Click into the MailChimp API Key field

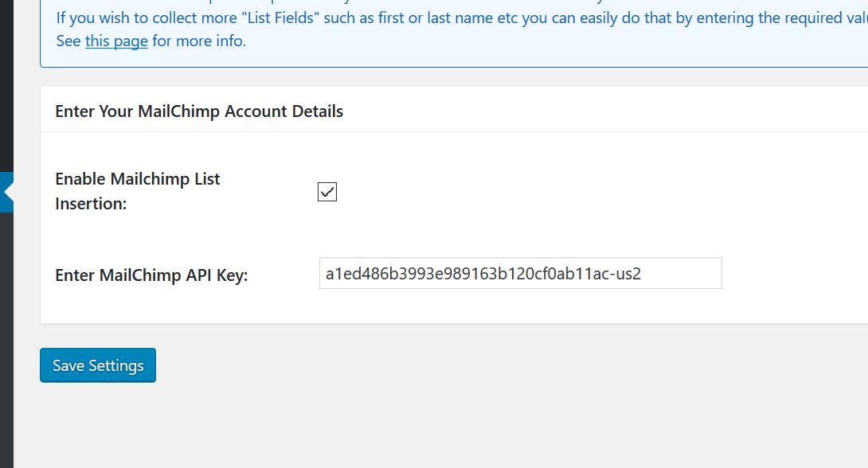(x=520, y=273)
